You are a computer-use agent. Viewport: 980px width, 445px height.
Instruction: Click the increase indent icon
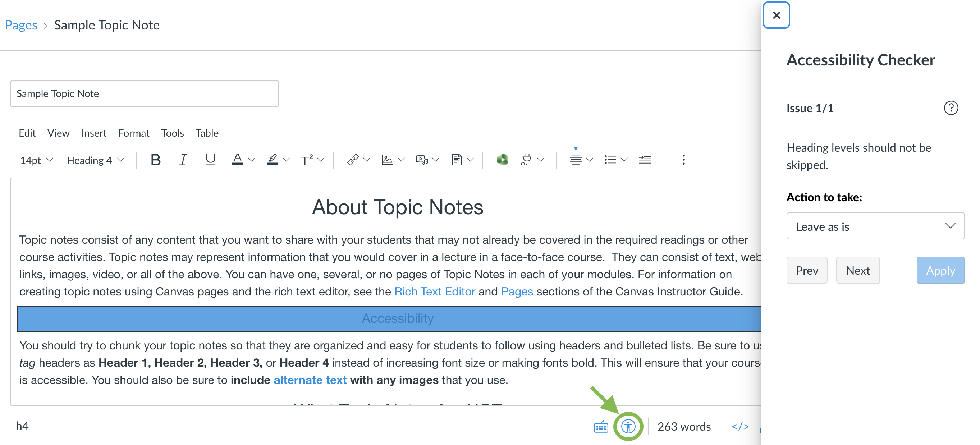click(645, 160)
